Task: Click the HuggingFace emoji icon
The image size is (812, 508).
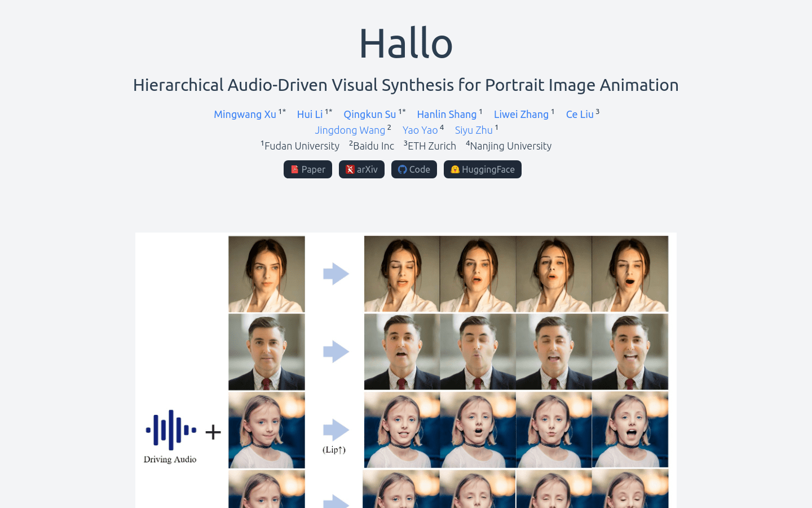Action: [x=454, y=169]
